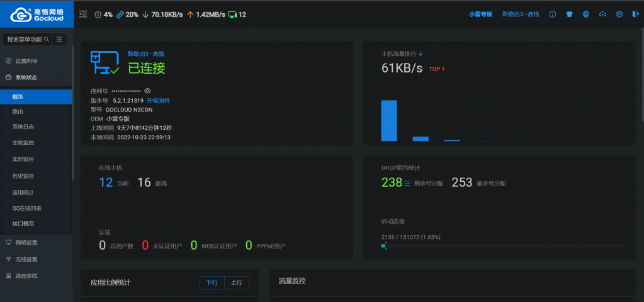Click the 新路由3-高格 link in header

point(520,14)
